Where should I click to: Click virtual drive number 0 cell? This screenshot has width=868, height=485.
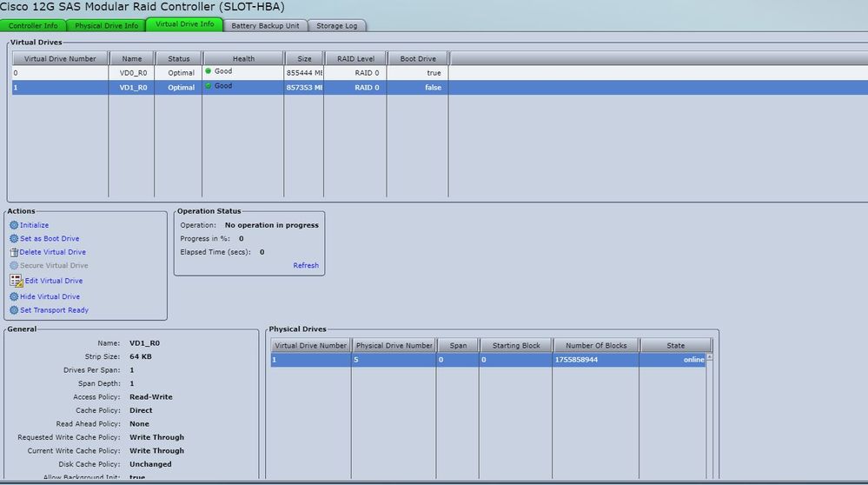pyautogui.click(x=60, y=73)
